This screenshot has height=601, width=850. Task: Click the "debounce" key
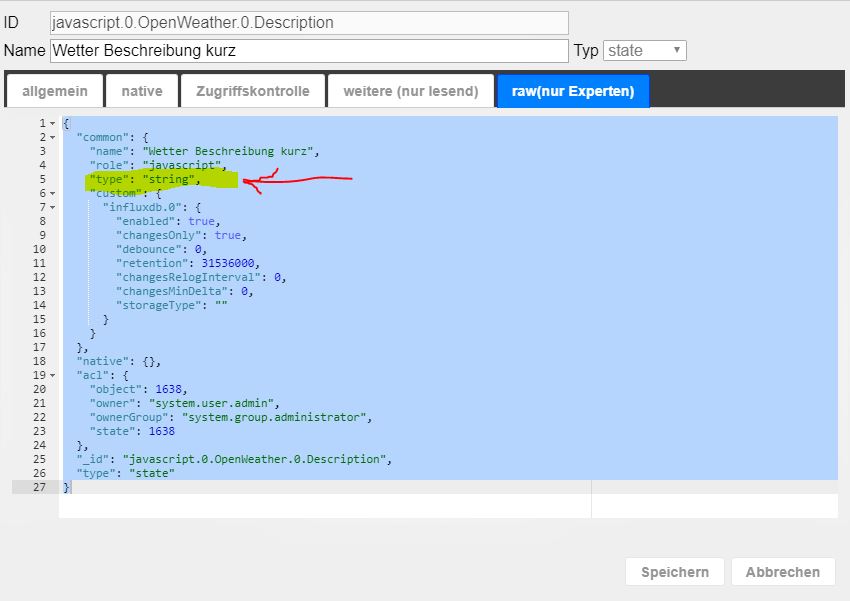click(x=149, y=249)
